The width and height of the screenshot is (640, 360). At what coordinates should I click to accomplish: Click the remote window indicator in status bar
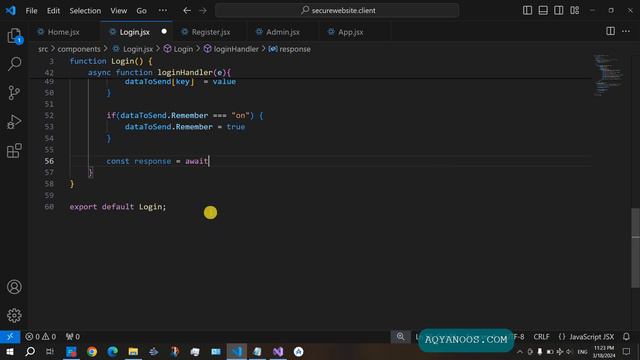pyautogui.click(x=10, y=337)
